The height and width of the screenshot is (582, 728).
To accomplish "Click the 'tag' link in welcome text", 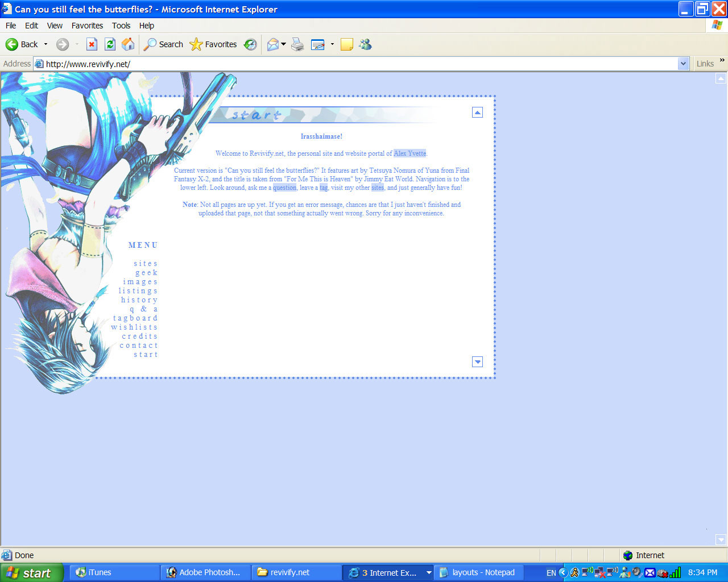I will coord(324,188).
